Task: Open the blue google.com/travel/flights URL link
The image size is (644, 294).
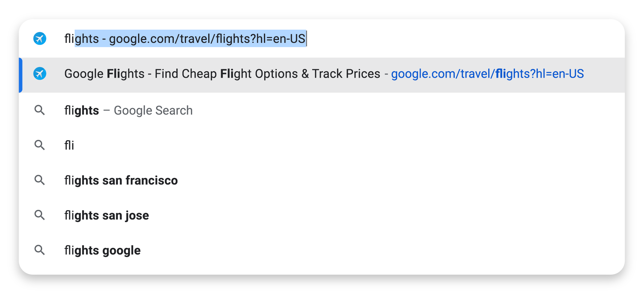Action: point(487,74)
